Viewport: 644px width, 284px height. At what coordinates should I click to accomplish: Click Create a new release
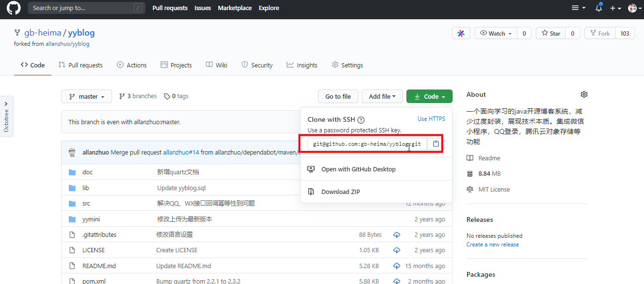click(492, 245)
